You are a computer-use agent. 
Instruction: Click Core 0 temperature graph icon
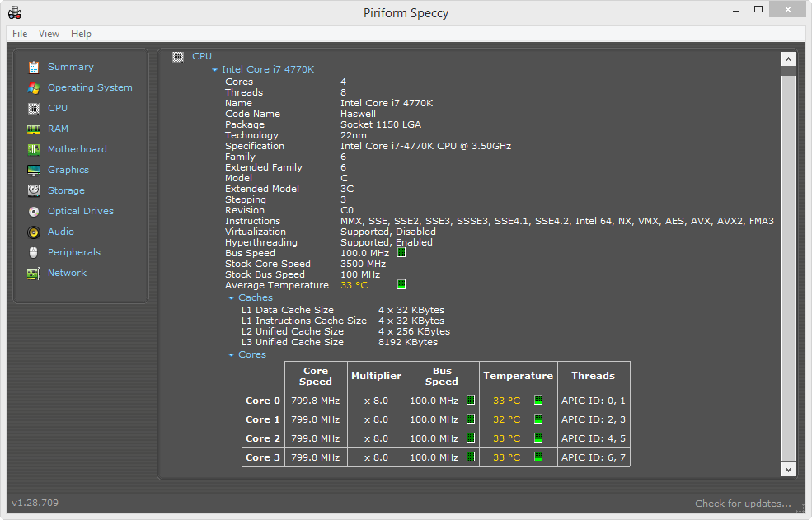point(538,400)
